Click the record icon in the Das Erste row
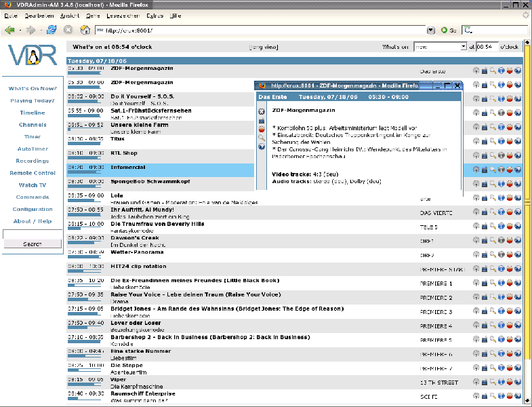 [509, 70]
